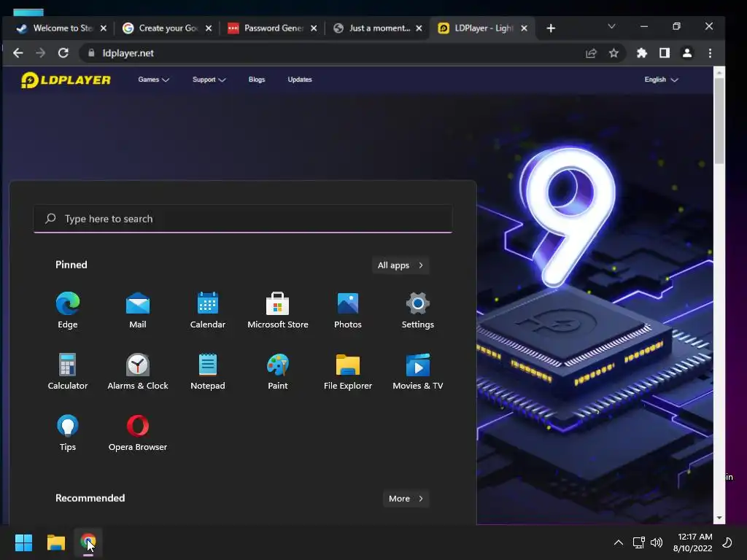This screenshot has height=560, width=747.
Task: Click the Windows Start button on taskbar
Action: [x=23, y=542]
